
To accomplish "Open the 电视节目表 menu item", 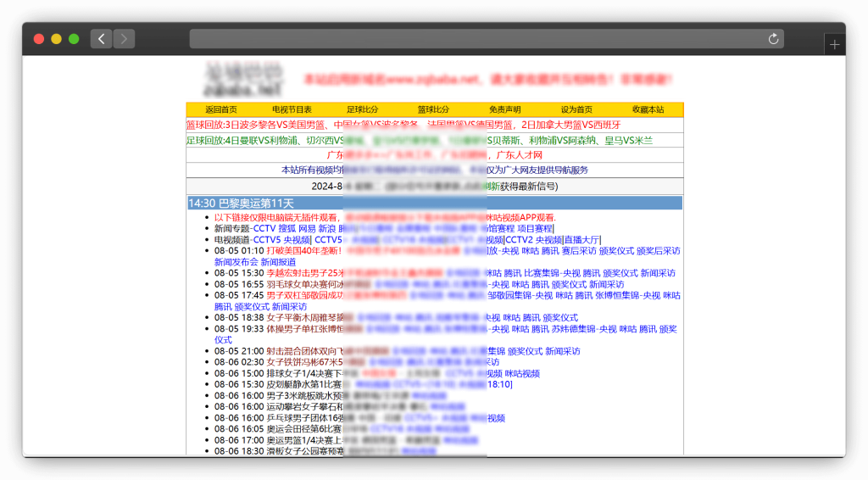I will pos(292,109).
